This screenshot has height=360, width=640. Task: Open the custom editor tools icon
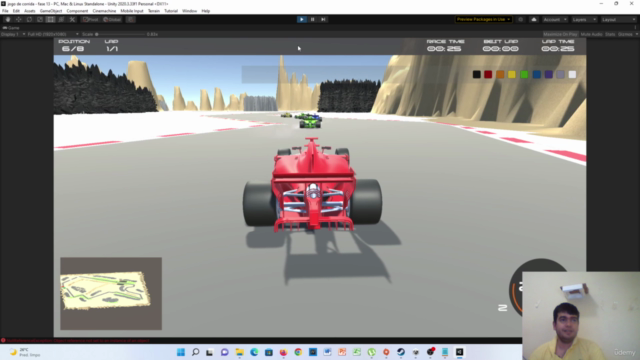72,19
